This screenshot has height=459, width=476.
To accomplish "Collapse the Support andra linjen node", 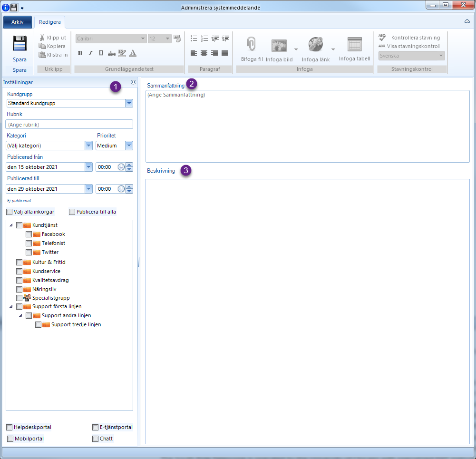I will coord(20,316).
